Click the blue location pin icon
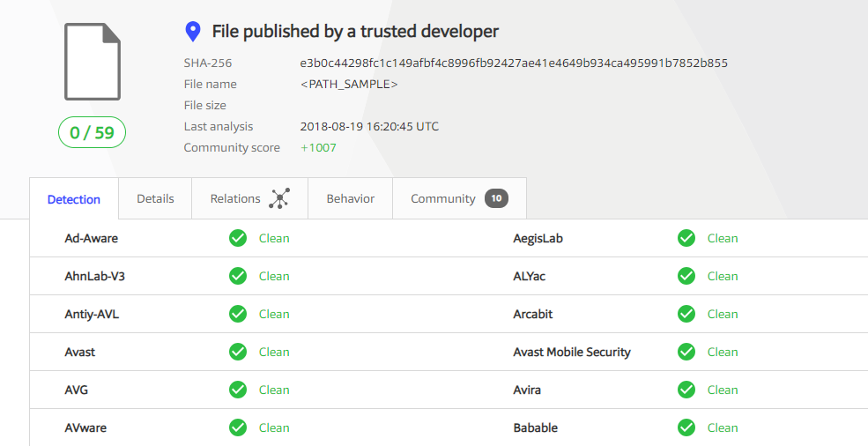This screenshot has height=446, width=868. pyautogui.click(x=193, y=32)
